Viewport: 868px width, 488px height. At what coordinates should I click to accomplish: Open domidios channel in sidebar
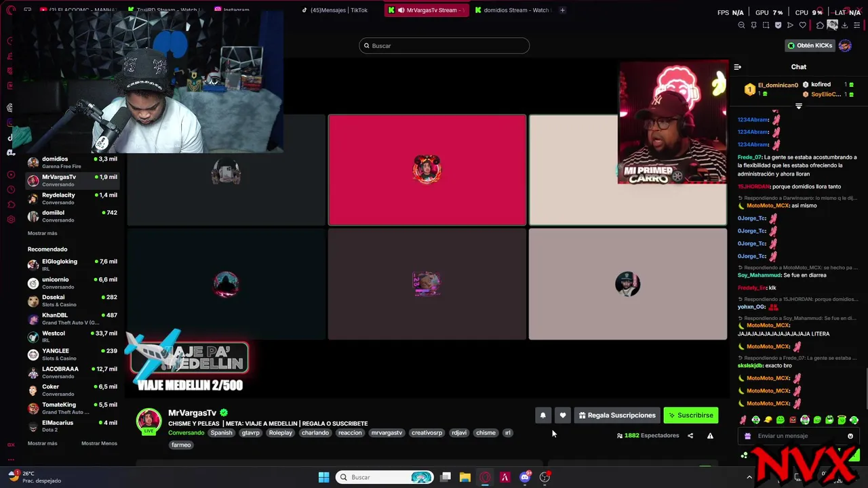point(73,163)
